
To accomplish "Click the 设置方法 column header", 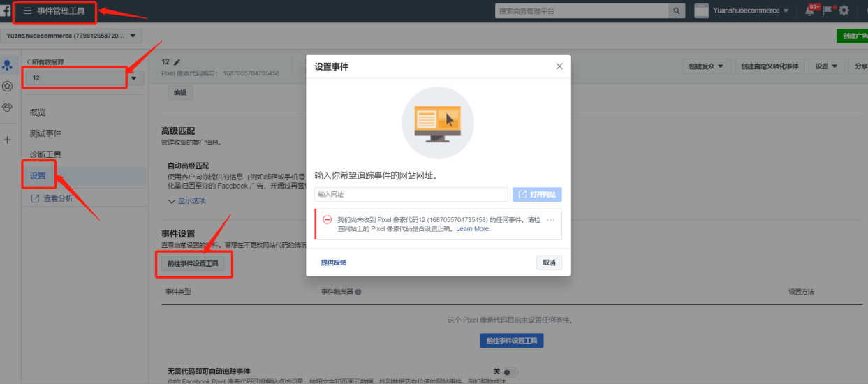I will point(801,291).
